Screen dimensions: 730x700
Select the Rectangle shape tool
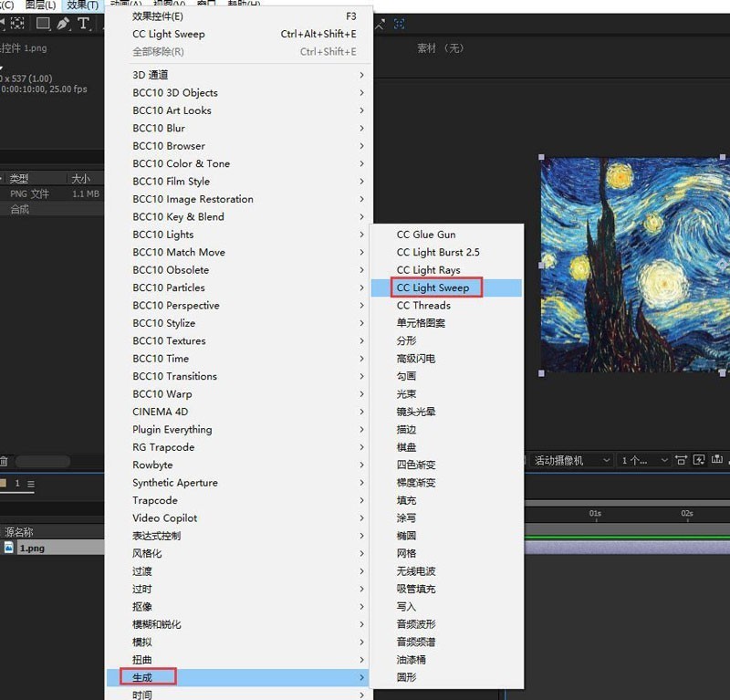pyautogui.click(x=42, y=25)
